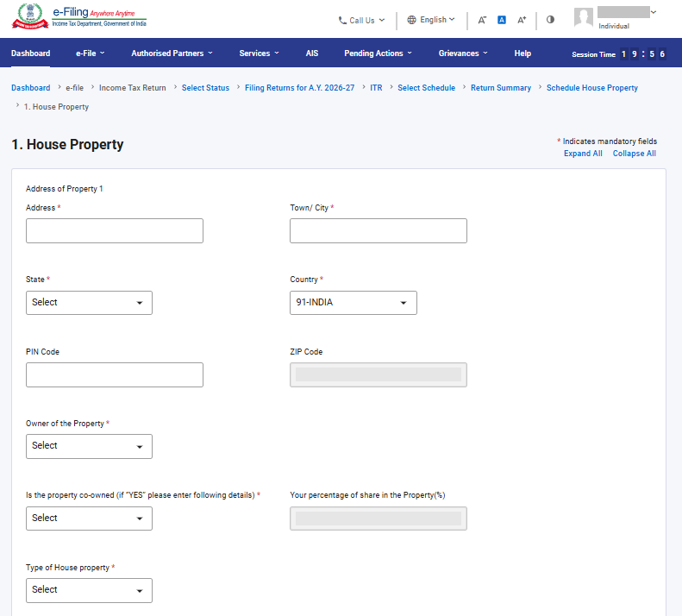682x616 pixels.
Task: Click the percentage of share field
Action: (x=379, y=519)
